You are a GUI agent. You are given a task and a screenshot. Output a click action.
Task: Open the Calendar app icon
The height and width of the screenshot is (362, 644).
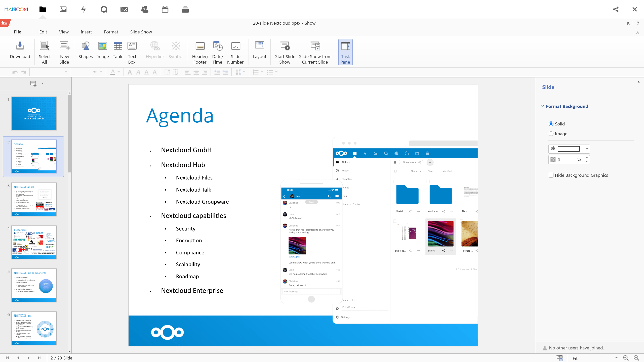click(165, 9)
